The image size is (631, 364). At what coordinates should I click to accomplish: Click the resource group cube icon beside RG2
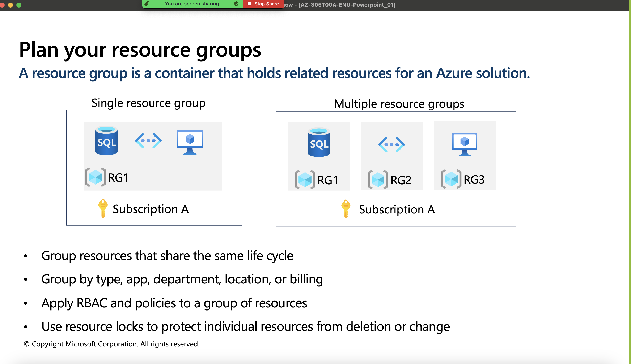coord(378,179)
